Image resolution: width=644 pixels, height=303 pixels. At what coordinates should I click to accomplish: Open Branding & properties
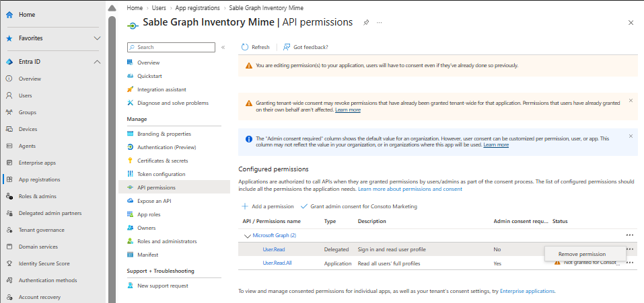tap(164, 134)
